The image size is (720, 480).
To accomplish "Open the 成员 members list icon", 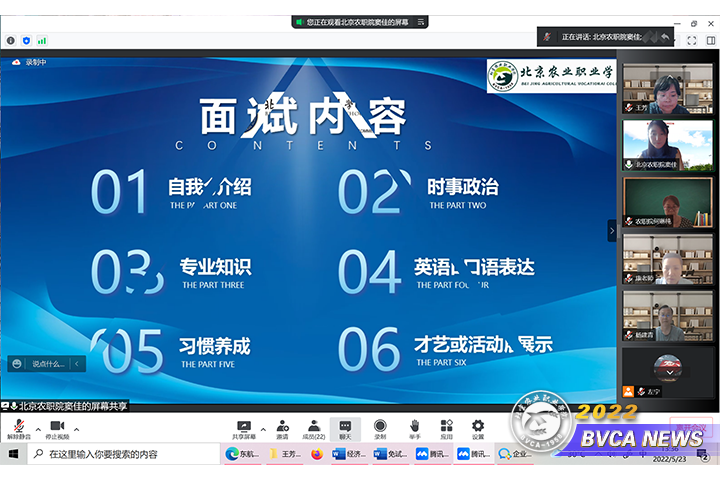I will point(313,428).
